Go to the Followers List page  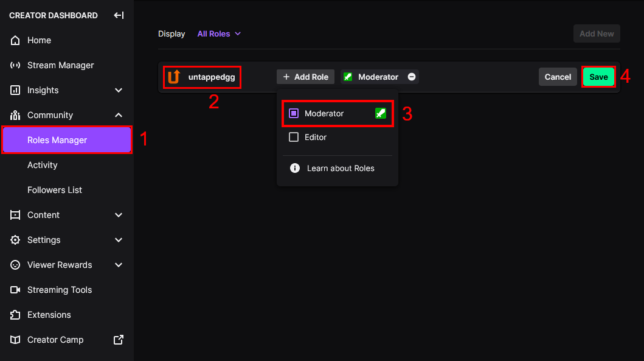pos(55,189)
